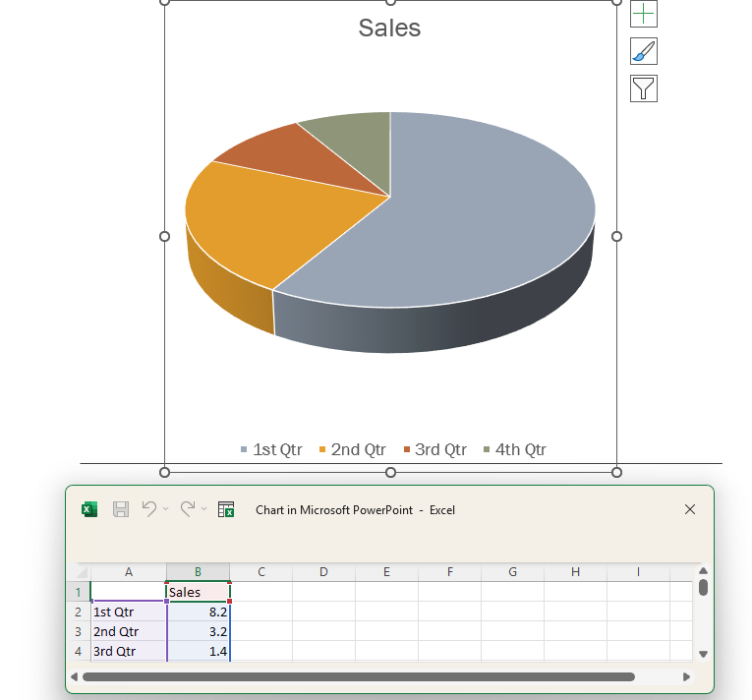This screenshot has height=700, width=752.
Task: Select cell A4 containing "3rd Qtr"
Action: click(x=129, y=651)
